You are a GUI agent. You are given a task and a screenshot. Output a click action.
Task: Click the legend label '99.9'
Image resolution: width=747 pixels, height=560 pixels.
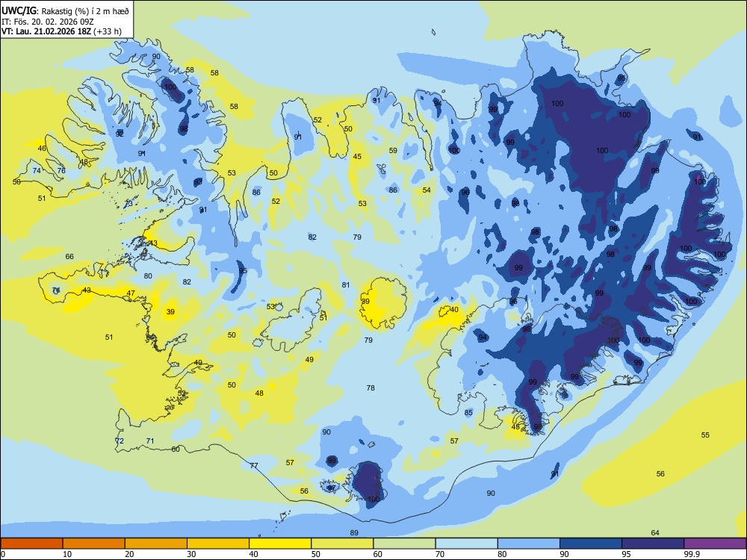(691, 554)
